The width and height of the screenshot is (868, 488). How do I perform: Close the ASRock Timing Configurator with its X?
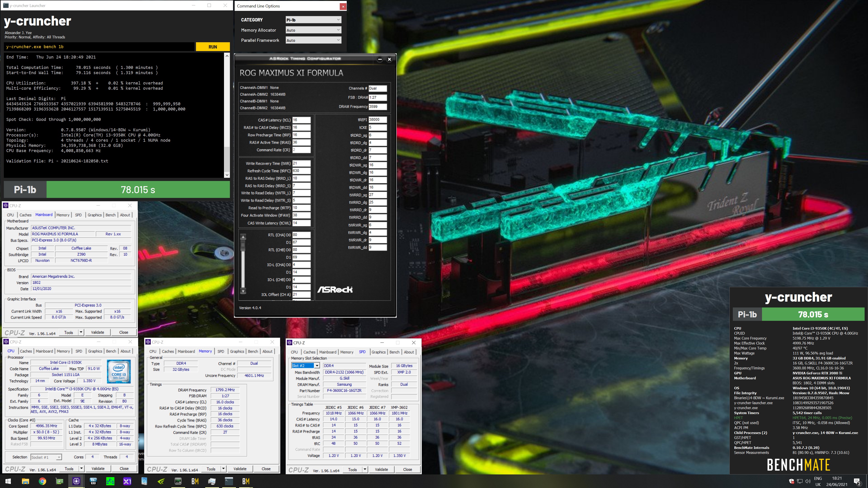(x=389, y=59)
